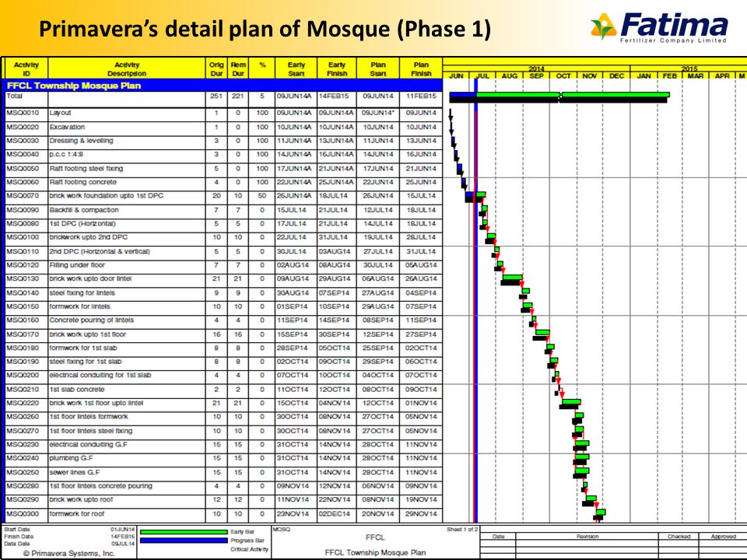Click the Plan Start column header
747x560 pixels.
click(x=378, y=68)
